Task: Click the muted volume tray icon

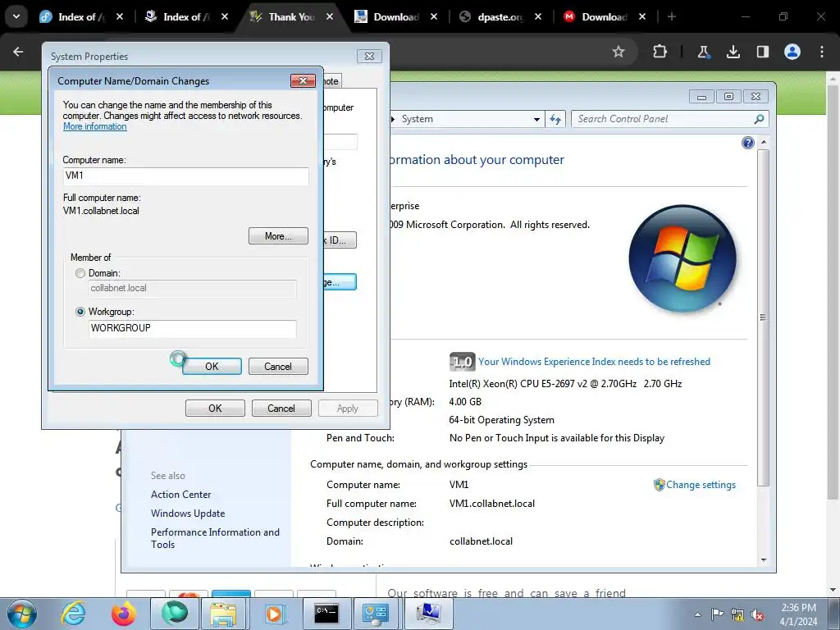Action: [x=757, y=614]
